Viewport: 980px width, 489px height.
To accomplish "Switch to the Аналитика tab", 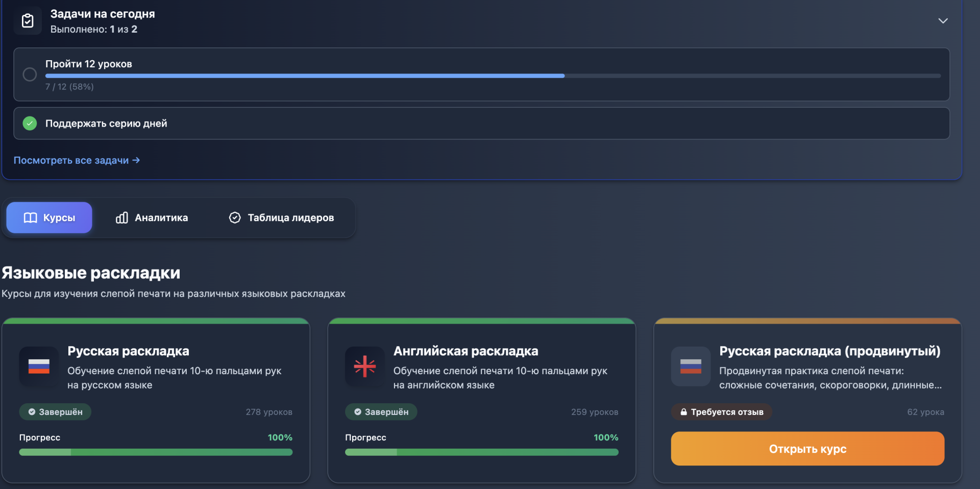I will [152, 218].
